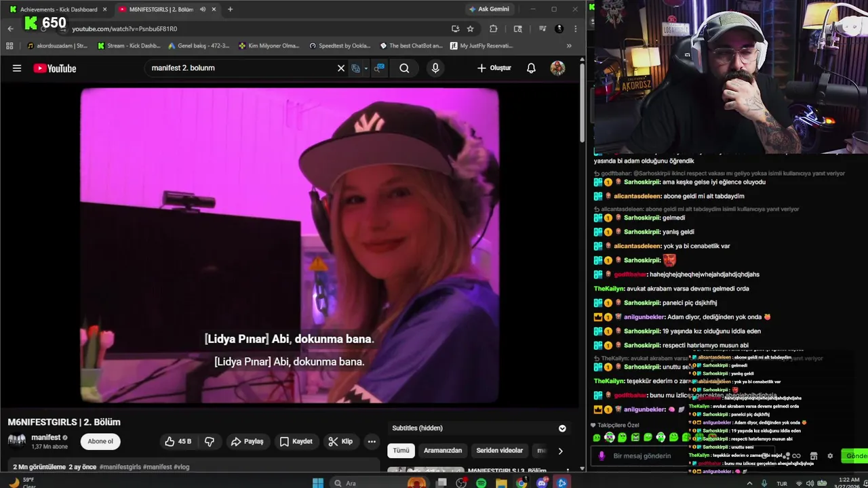This screenshot has width=868, height=488.
Task: Open the Chrome apps grid shortcut
Action: coord(9,46)
